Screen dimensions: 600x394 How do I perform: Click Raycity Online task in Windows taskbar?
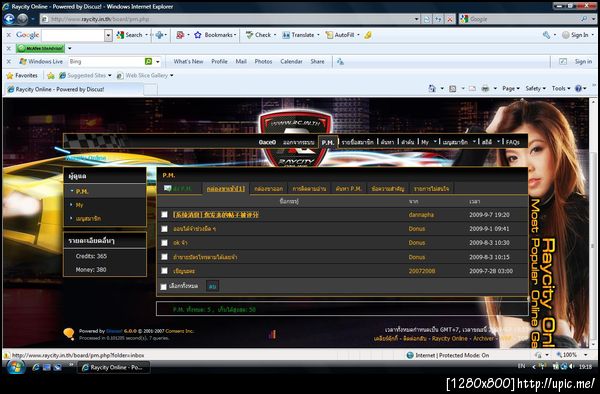click(114, 367)
